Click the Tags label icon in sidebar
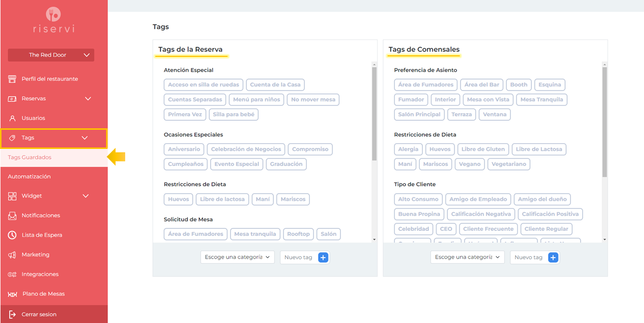The image size is (644, 323). tap(13, 138)
